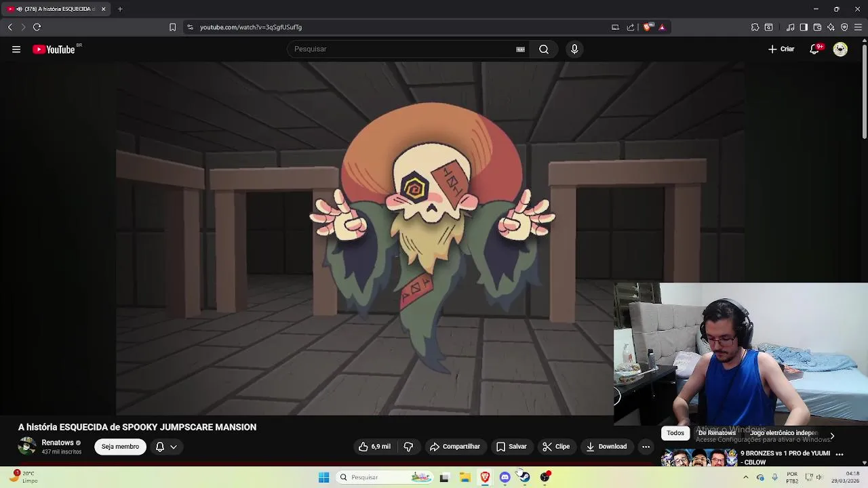Click the search magnifier button
This screenshot has height=488, width=868.
coord(544,49)
